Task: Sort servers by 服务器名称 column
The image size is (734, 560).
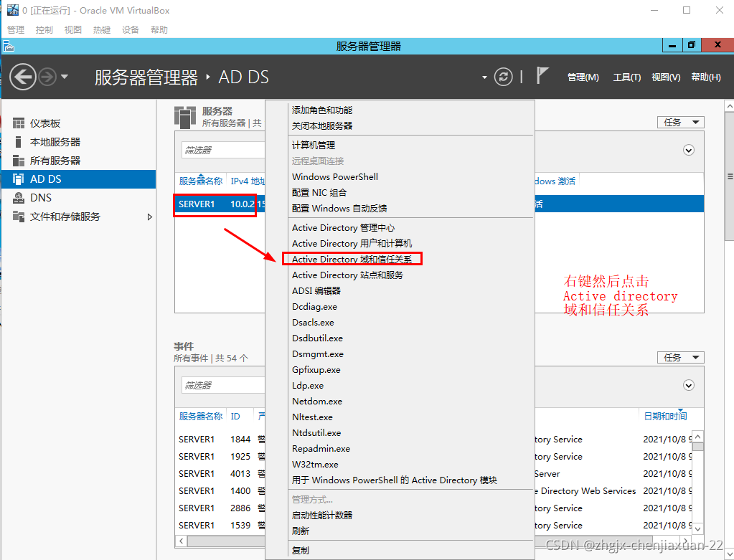Action: point(200,181)
